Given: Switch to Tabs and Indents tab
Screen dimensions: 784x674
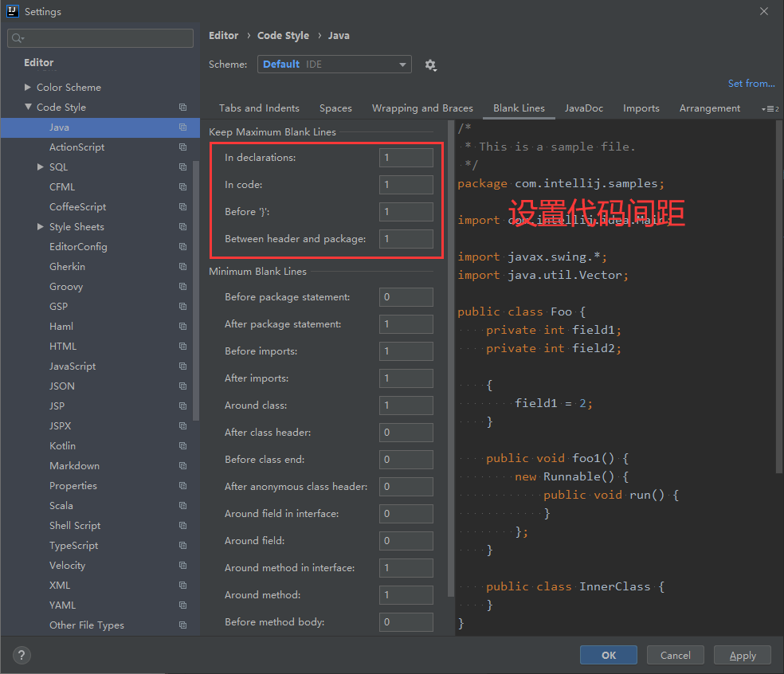Looking at the screenshot, I should tap(259, 108).
